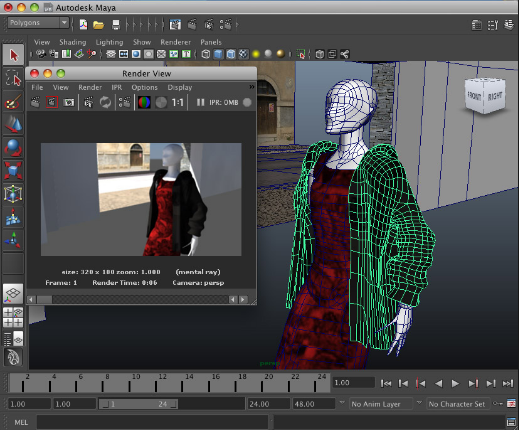Click the Open scene folder icon
The width and height of the screenshot is (519, 430).
99,24
